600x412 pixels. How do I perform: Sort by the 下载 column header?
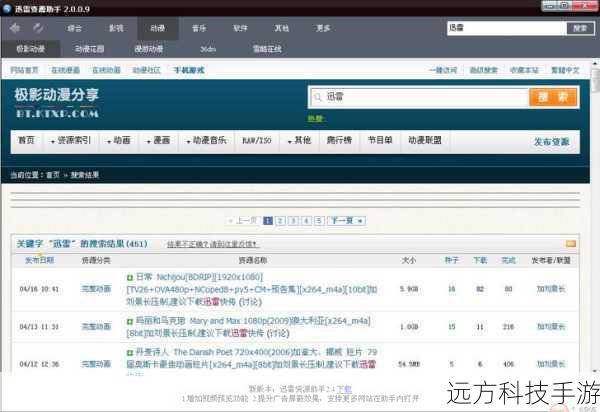coord(480,261)
